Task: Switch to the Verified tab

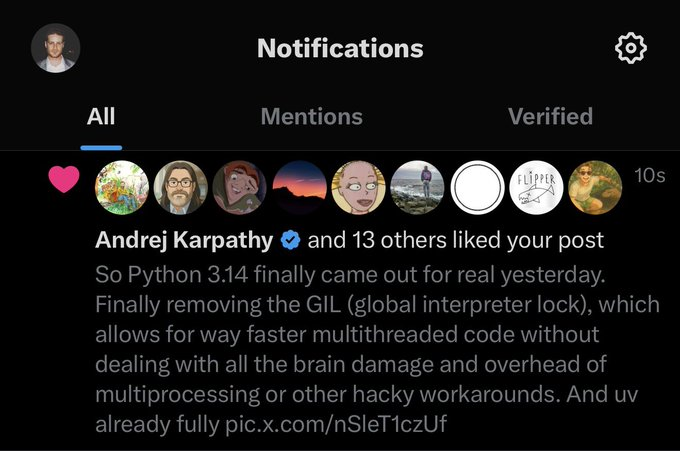Action: coord(550,117)
